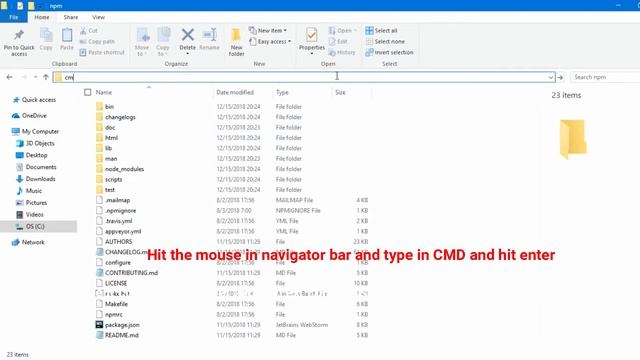
Task: Open the New item dropdown
Action: coord(268,31)
